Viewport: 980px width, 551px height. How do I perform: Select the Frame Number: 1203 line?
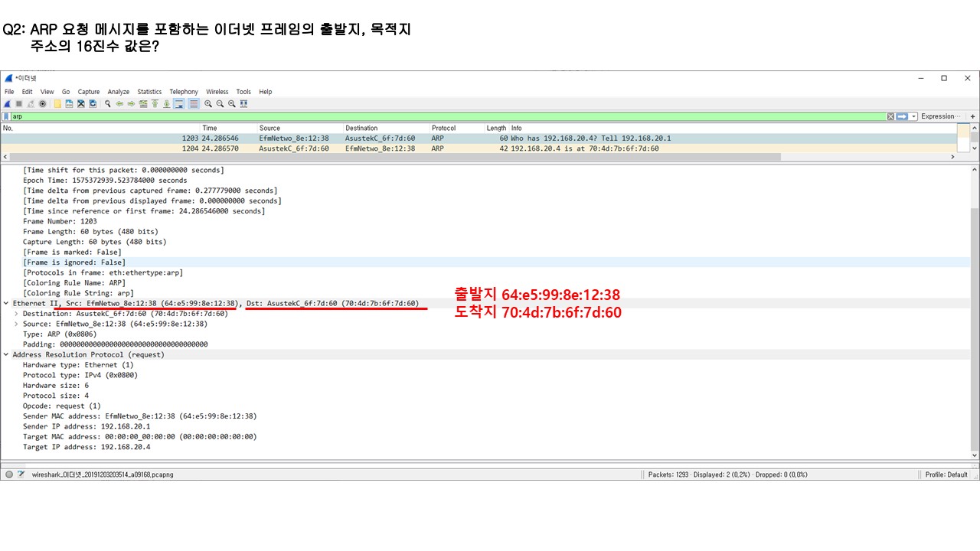tap(60, 221)
